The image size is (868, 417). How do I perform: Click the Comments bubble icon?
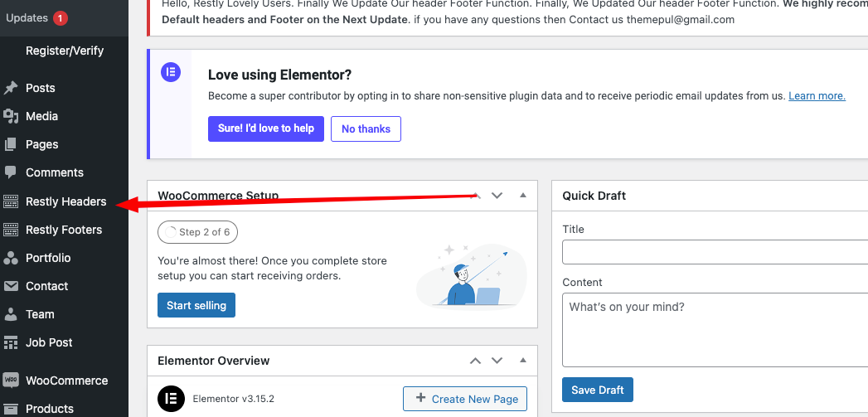(11, 172)
